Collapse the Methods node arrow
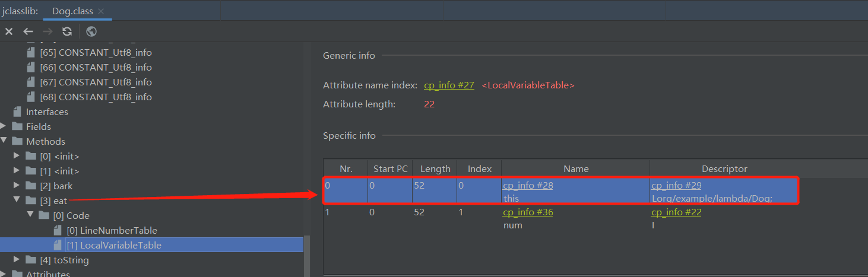868x277 pixels. click(x=5, y=141)
